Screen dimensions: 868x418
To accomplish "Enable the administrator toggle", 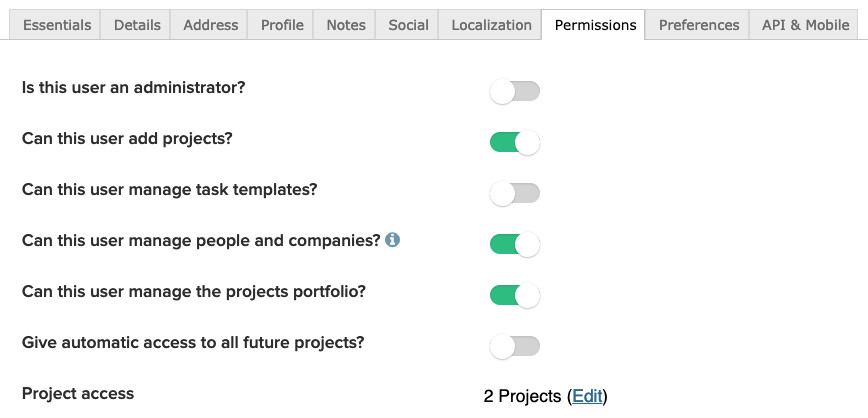I will (x=514, y=92).
